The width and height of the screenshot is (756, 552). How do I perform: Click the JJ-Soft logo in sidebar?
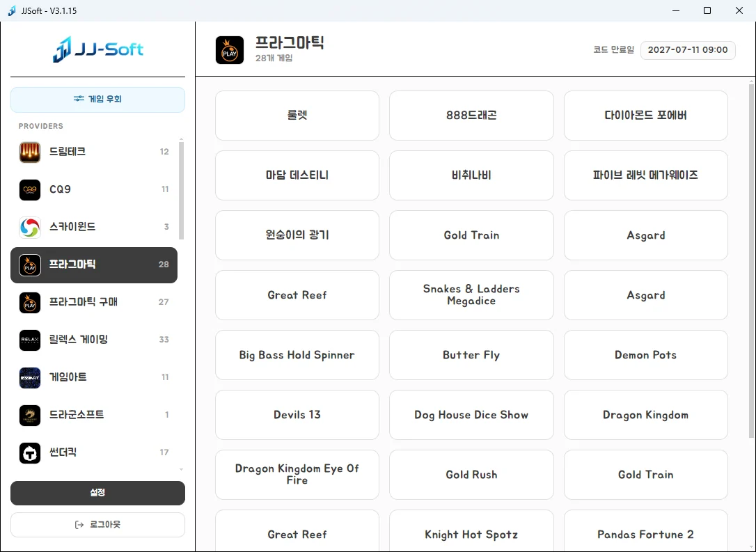pyautogui.click(x=98, y=49)
